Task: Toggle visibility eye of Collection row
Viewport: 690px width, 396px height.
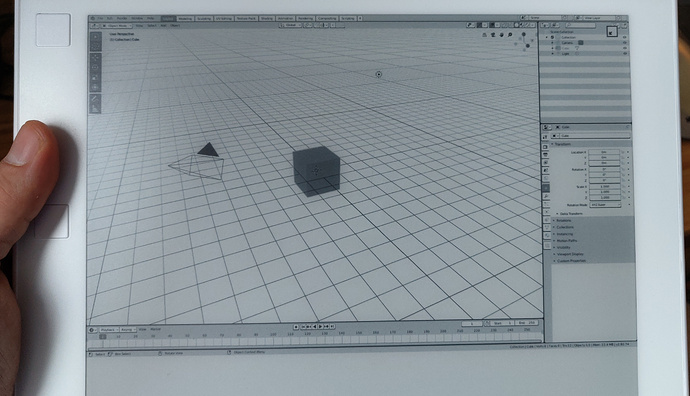Action: 625,37
